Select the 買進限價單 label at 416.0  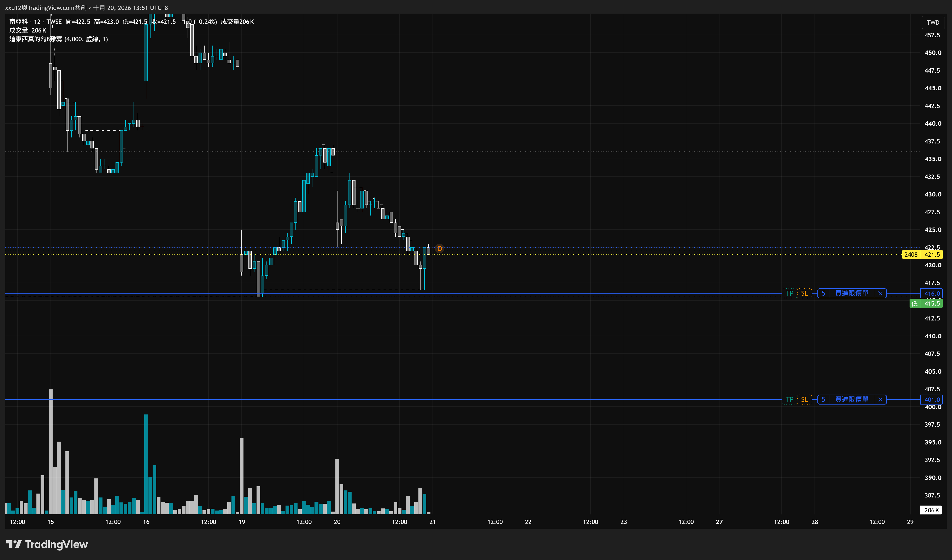852,293
